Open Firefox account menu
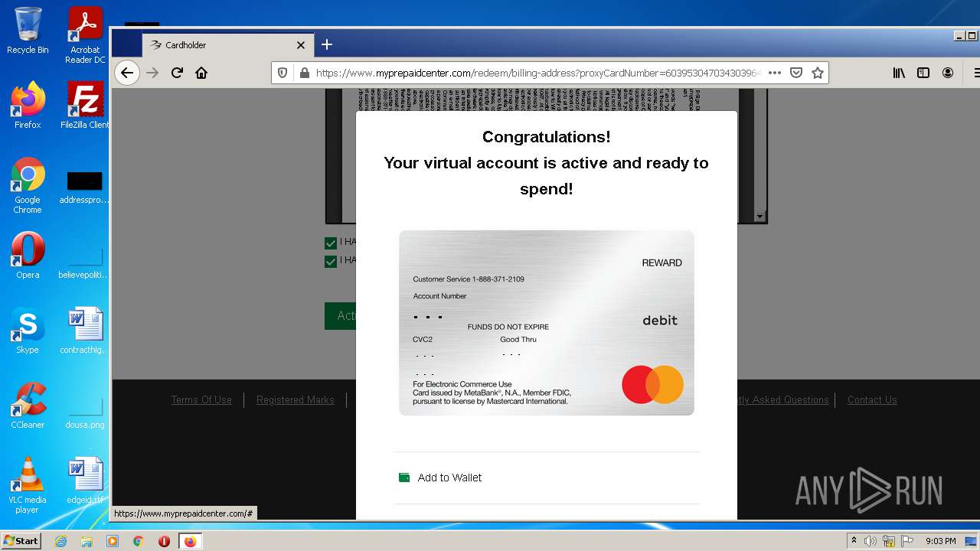Image resolution: width=980 pixels, height=551 pixels. click(x=948, y=73)
